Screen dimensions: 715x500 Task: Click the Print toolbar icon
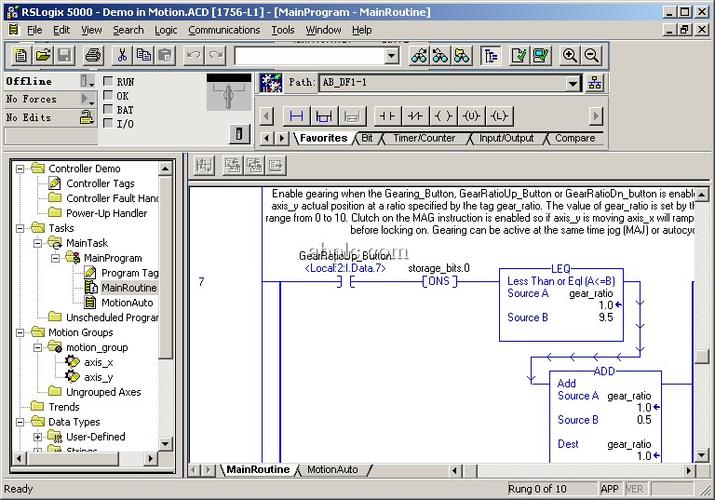point(93,56)
